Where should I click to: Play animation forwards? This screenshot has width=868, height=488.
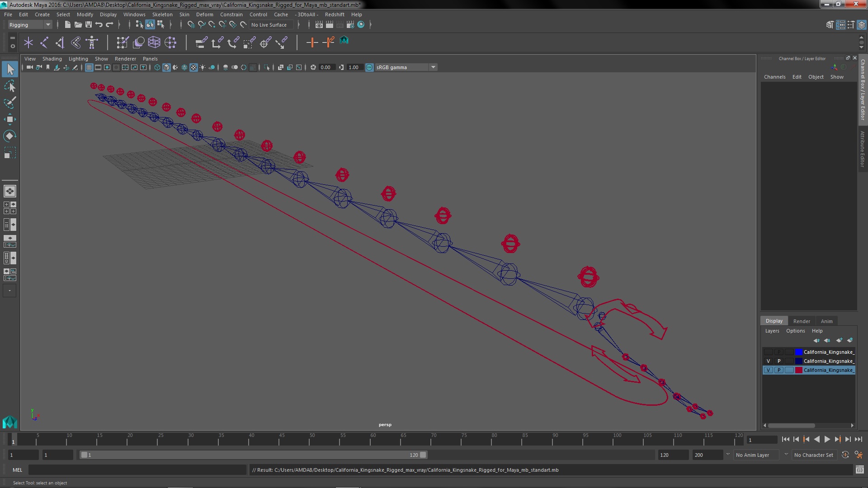coord(827,439)
